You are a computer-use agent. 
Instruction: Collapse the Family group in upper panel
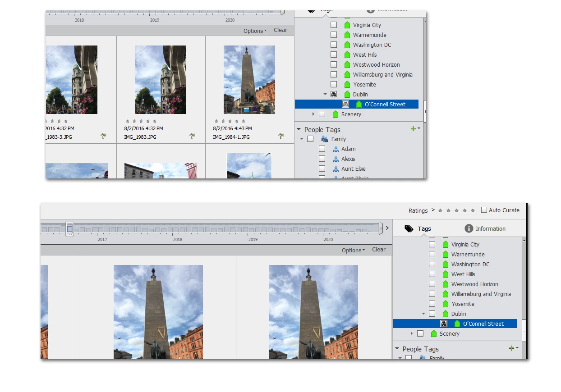[x=302, y=139]
